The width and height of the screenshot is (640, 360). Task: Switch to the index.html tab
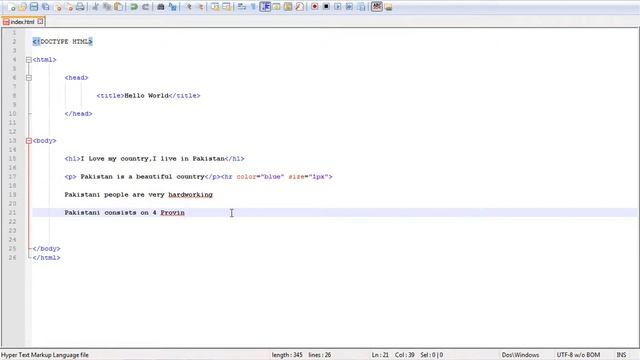coord(22,22)
